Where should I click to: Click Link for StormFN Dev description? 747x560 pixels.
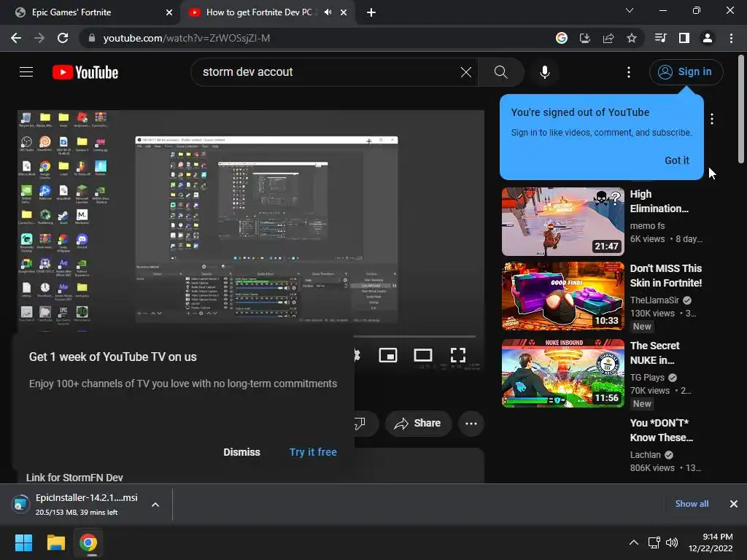[74, 477]
